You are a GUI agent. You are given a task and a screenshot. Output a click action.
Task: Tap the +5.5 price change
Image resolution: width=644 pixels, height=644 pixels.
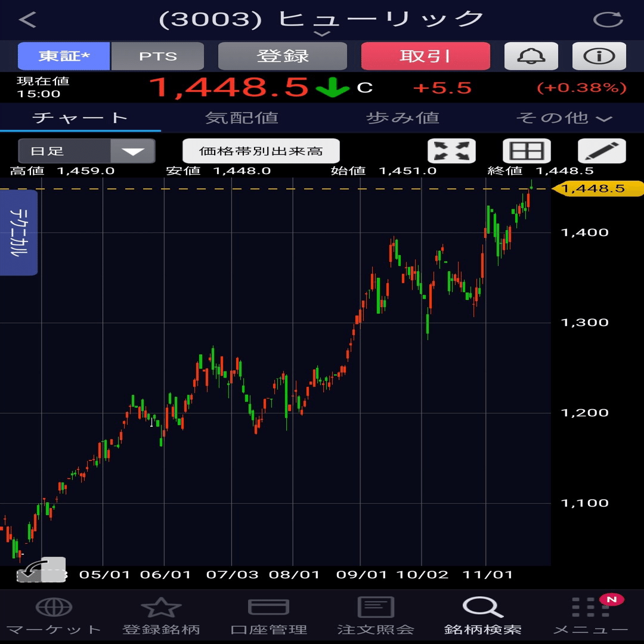[x=442, y=88]
